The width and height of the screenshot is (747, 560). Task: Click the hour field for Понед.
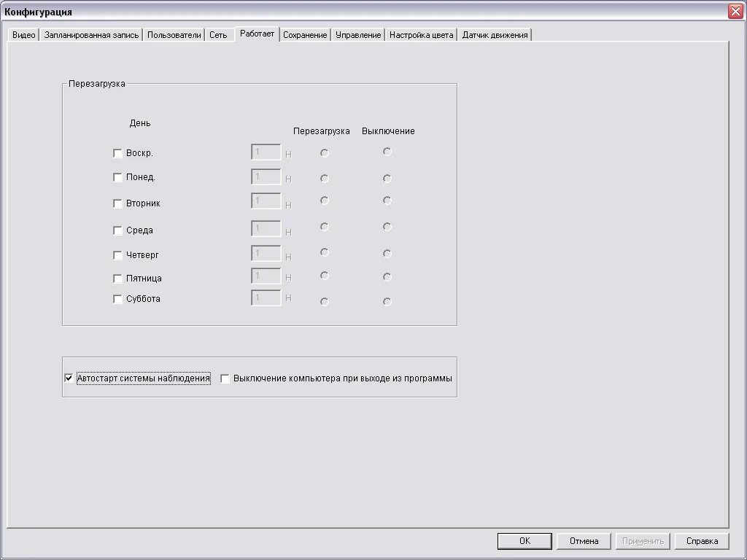[x=266, y=176]
